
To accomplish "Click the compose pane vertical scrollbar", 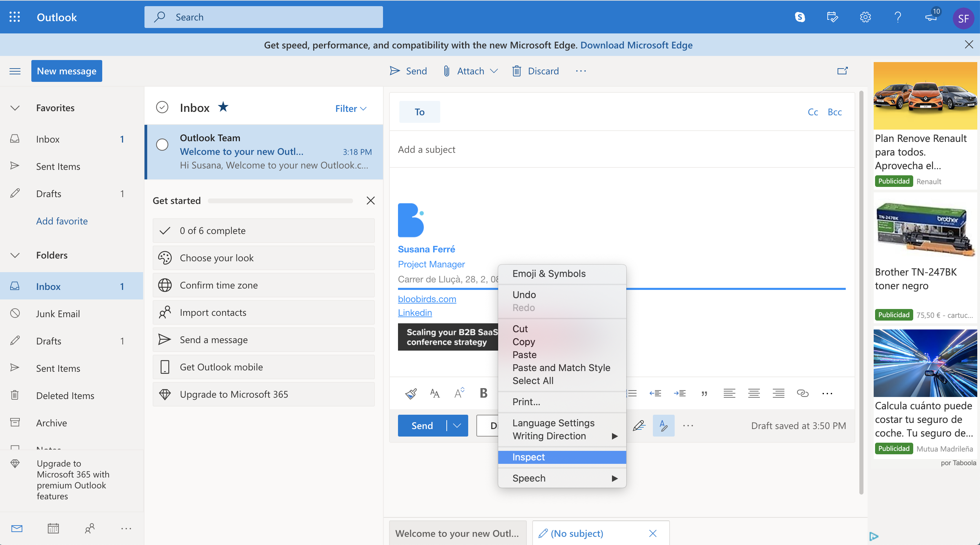I will [861, 293].
